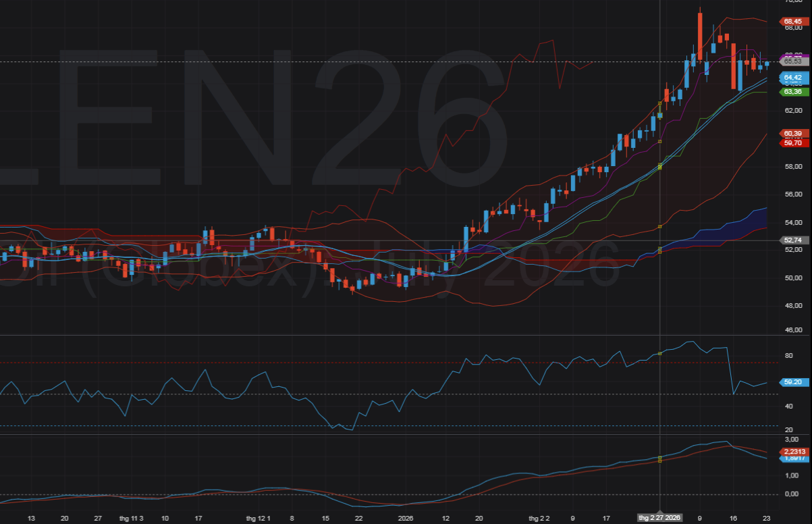Image resolution: width=812 pixels, height=524 pixels.
Task: Click the thg 2 2 date axis label
Action: click(540, 519)
